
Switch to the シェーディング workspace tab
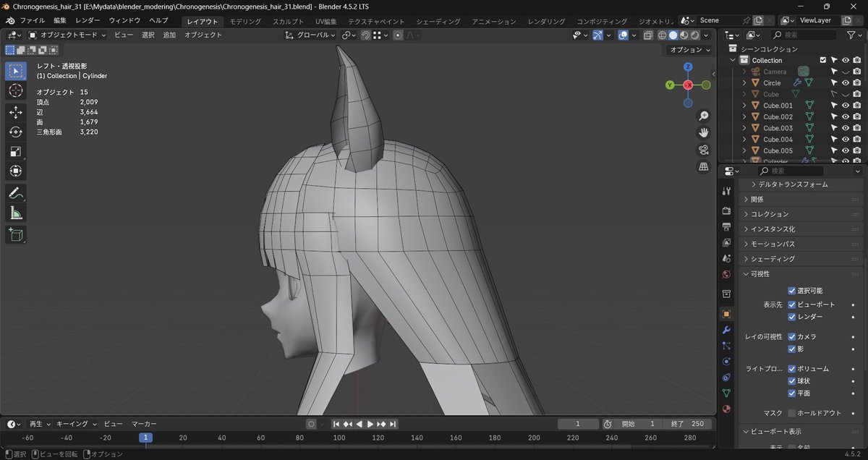coord(439,22)
